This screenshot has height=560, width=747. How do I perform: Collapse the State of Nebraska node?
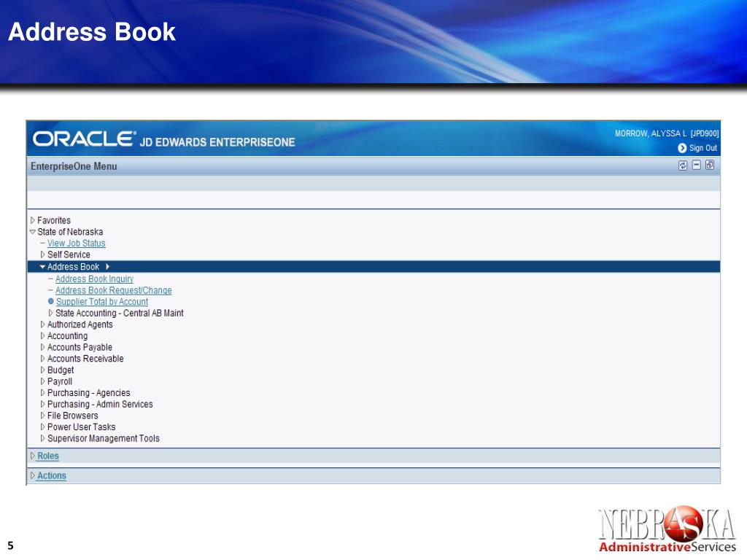click(x=32, y=232)
